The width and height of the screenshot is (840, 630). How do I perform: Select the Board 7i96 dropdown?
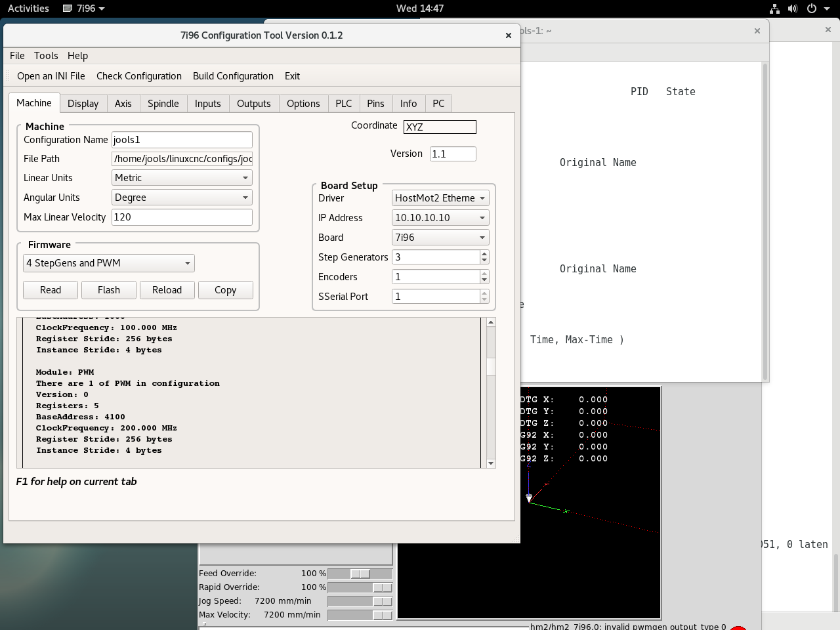tap(440, 238)
